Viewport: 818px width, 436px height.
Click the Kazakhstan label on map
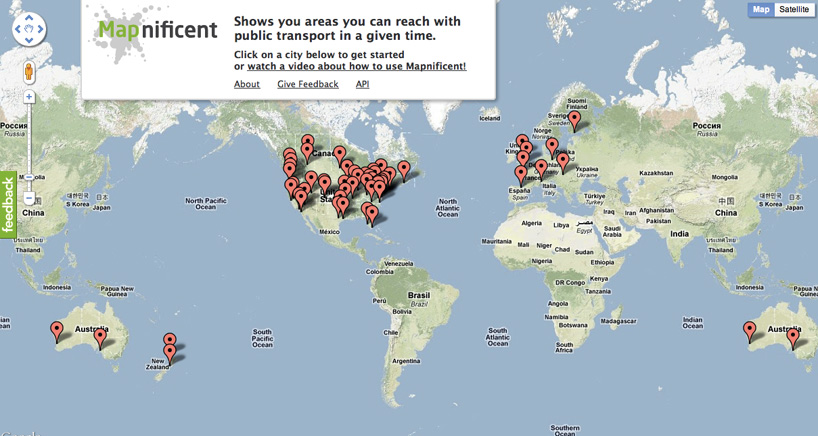656,173
